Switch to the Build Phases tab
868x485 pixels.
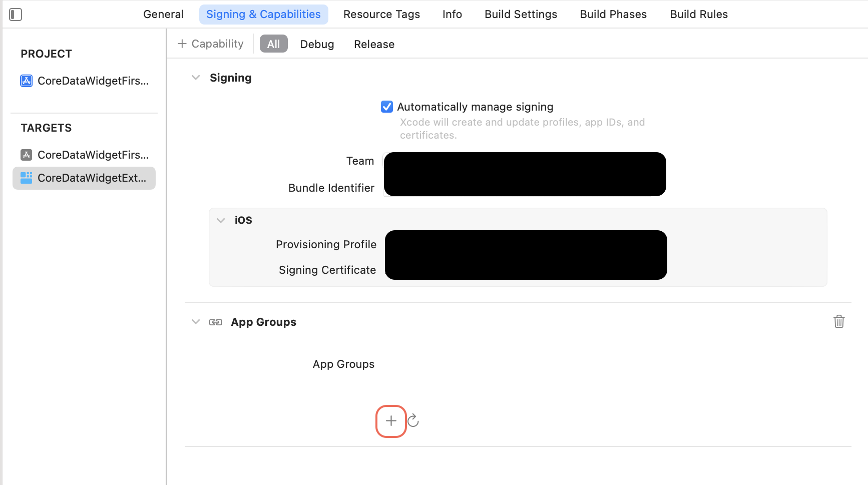613,14
